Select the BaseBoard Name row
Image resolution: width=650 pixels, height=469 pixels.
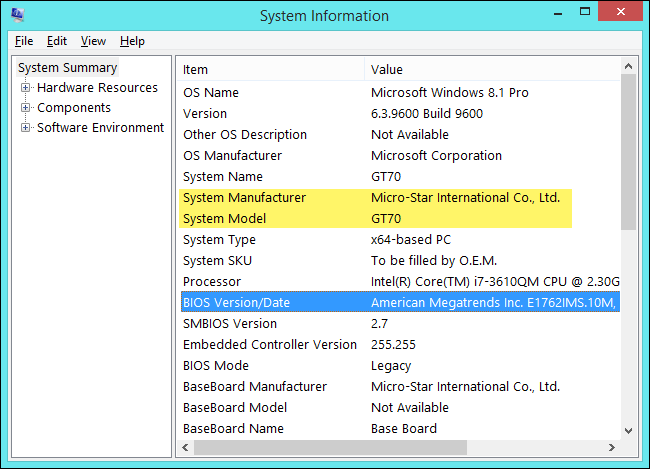400,428
